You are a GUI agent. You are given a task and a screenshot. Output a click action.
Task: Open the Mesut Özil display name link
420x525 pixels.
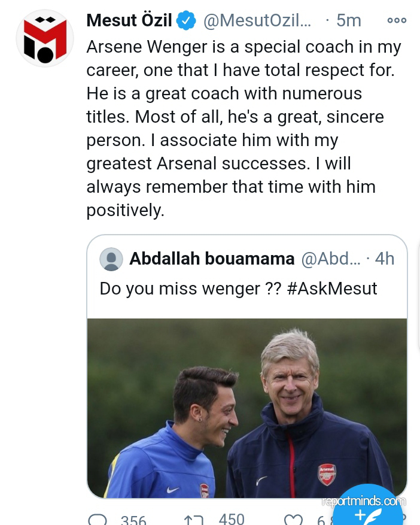pyautogui.click(x=129, y=20)
